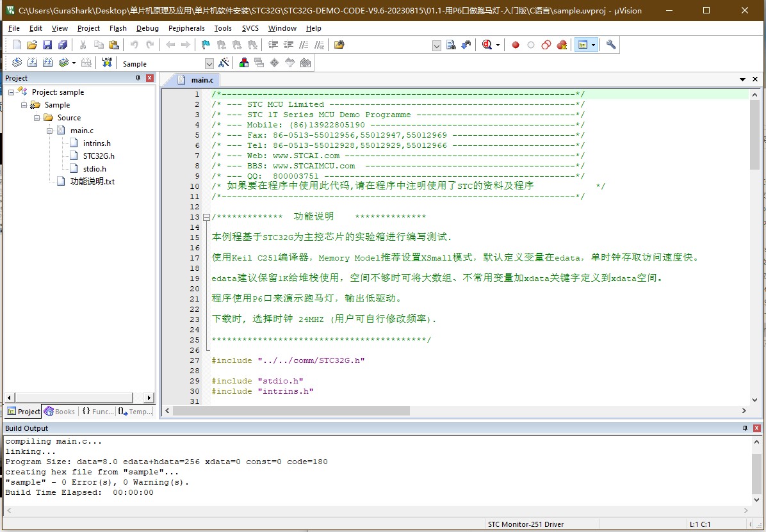Open Options for Target wand icon

pos(224,63)
